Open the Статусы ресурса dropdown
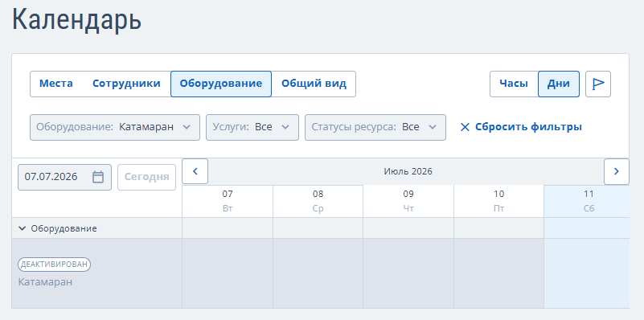Image resolution: width=644 pixels, height=320 pixels. [x=375, y=127]
